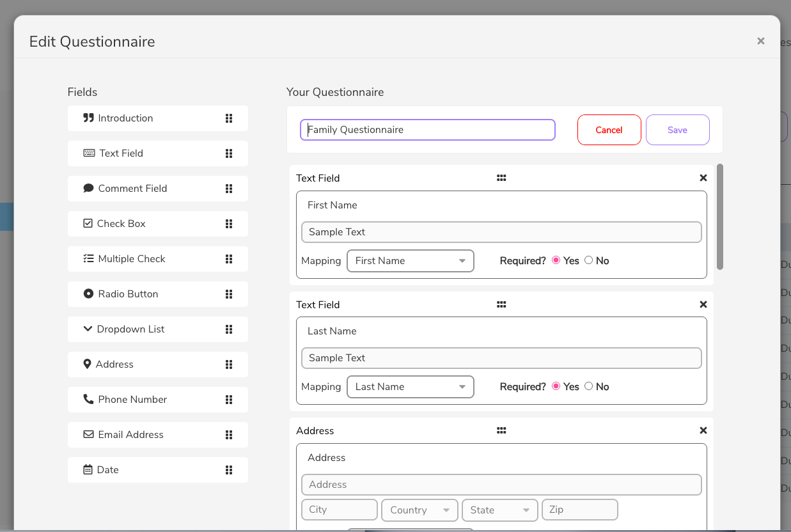Viewport: 791px width, 532px height.
Task: Grab the Date drag handle
Action: point(229,470)
